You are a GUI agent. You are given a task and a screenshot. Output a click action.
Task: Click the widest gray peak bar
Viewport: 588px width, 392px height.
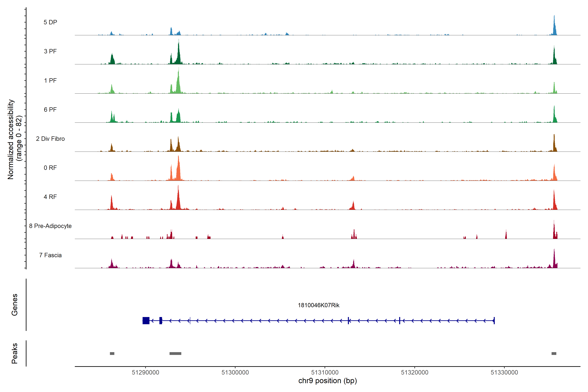(x=175, y=353)
